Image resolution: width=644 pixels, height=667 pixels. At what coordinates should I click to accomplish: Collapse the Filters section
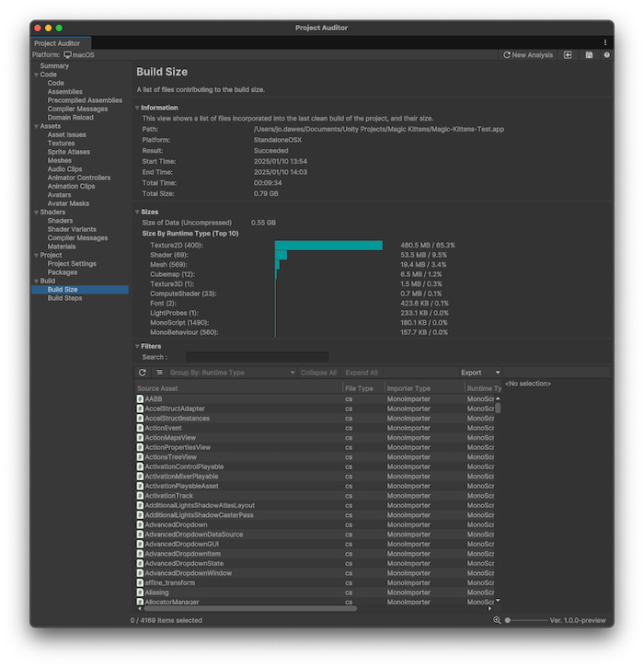point(137,347)
